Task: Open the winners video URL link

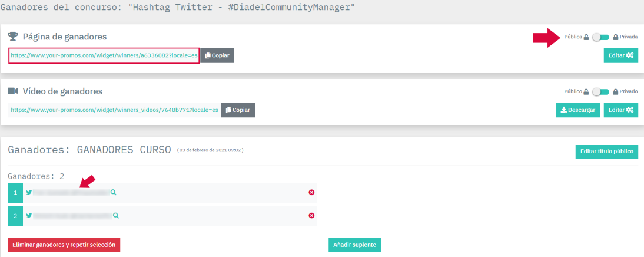Action: pos(114,110)
